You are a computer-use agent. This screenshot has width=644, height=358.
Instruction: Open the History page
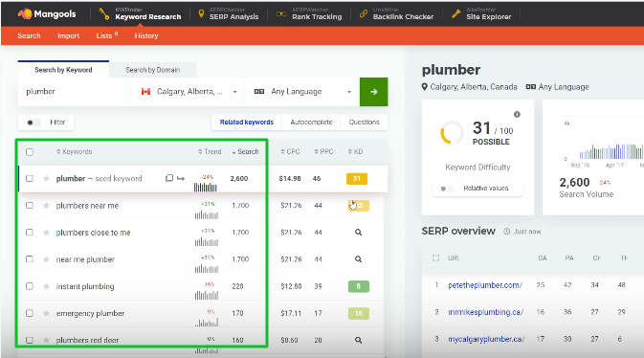pyautogui.click(x=146, y=35)
